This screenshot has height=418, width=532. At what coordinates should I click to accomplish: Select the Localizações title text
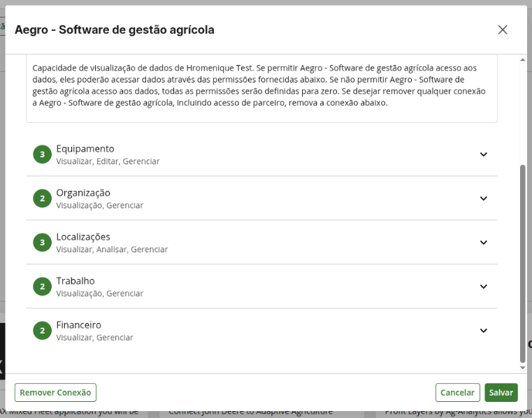tap(83, 237)
